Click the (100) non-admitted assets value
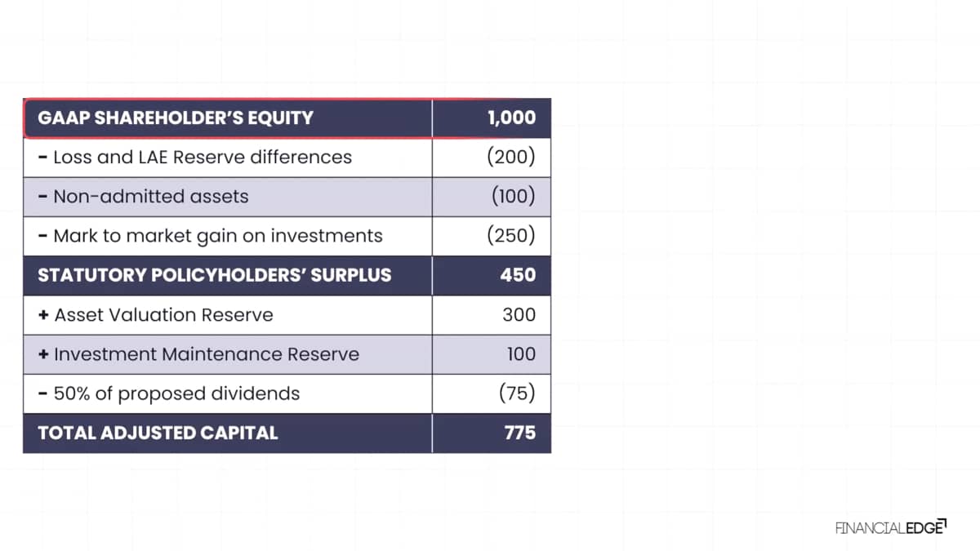The height and width of the screenshot is (551, 980). 513,196
